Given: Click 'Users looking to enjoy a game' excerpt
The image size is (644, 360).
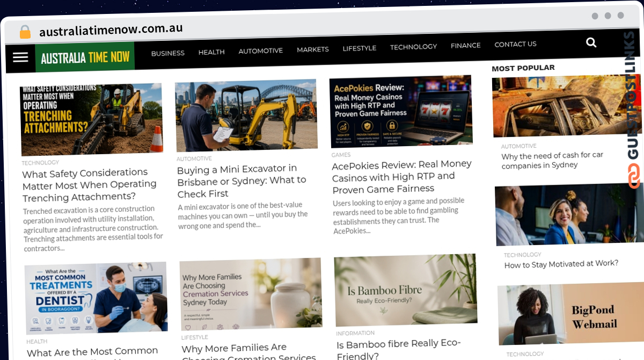Looking at the screenshot, I should click(x=399, y=215).
